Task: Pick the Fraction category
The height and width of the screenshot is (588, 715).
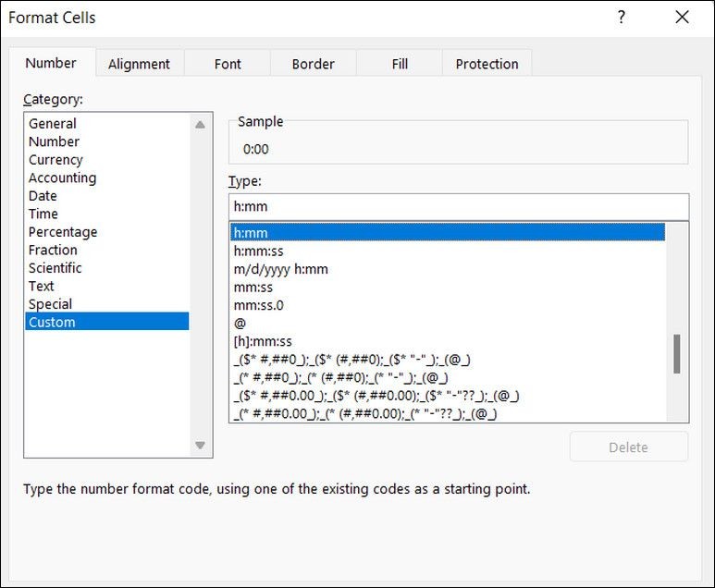Action: point(107,250)
